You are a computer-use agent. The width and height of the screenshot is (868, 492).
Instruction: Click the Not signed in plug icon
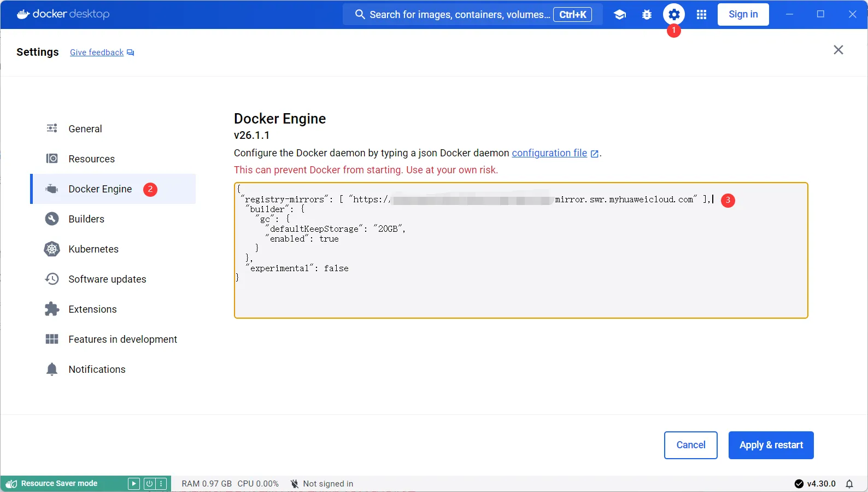click(x=295, y=484)
